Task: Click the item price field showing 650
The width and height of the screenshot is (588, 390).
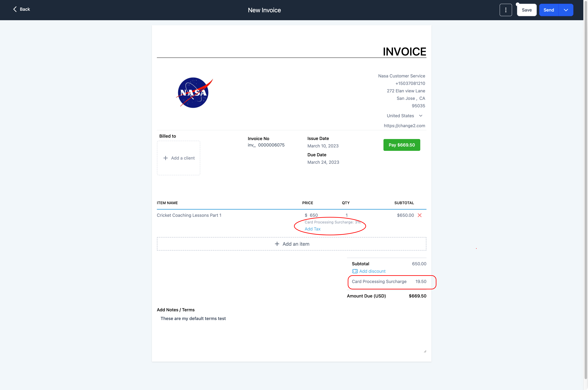Action: [x=314, y=215]
